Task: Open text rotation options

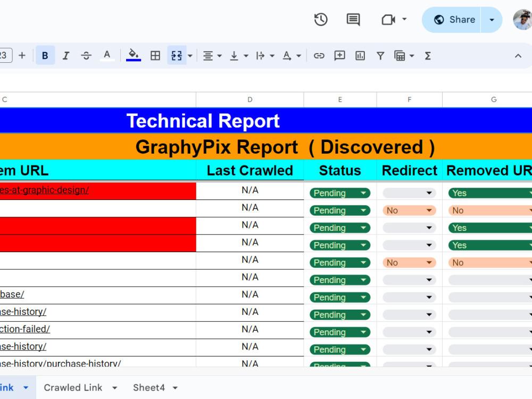Action: click(292, 56)
